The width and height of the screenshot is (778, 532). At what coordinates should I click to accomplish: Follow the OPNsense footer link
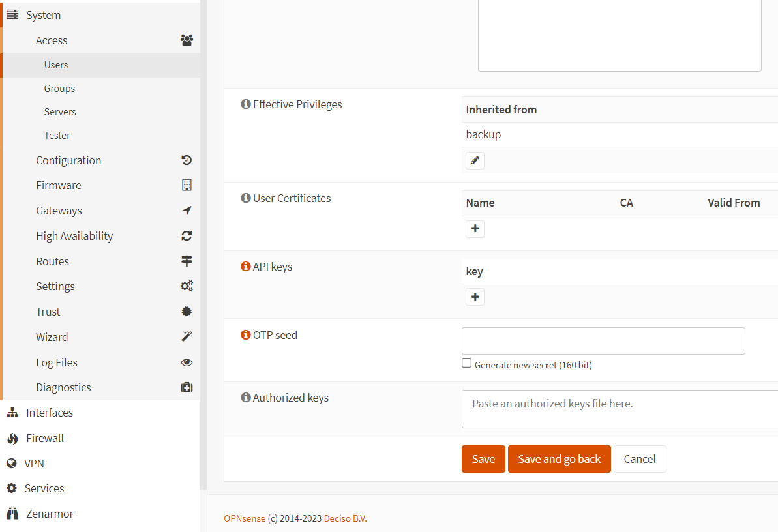(245, 518)
